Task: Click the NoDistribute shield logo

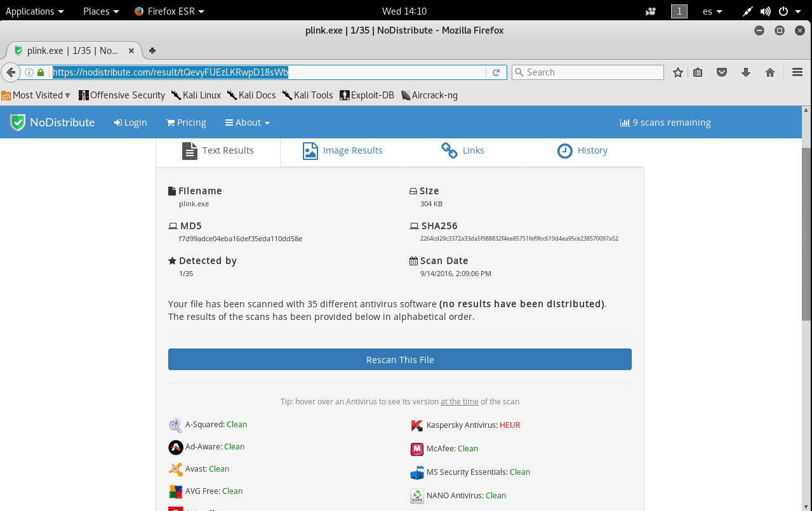Action: (x=18, y=123)
